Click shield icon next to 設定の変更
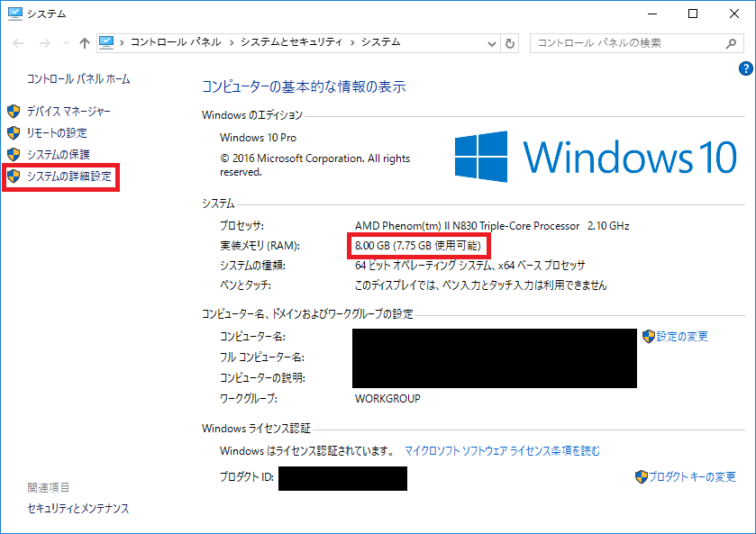 (x=649, y=337)
